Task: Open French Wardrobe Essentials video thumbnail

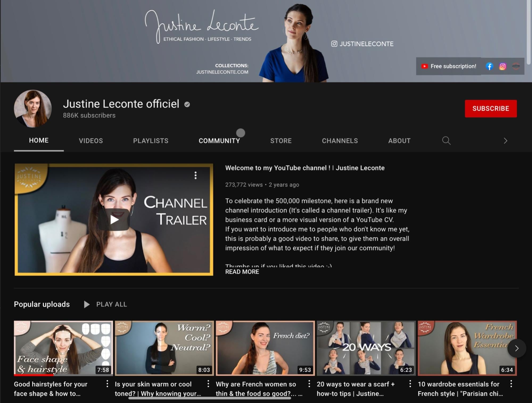Action: tap(467, 348)
